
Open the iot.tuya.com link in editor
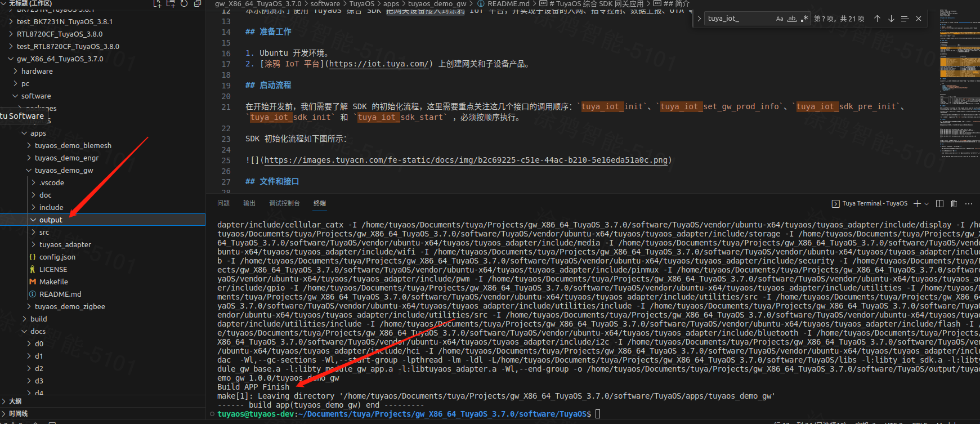click(x=379, y=64)
